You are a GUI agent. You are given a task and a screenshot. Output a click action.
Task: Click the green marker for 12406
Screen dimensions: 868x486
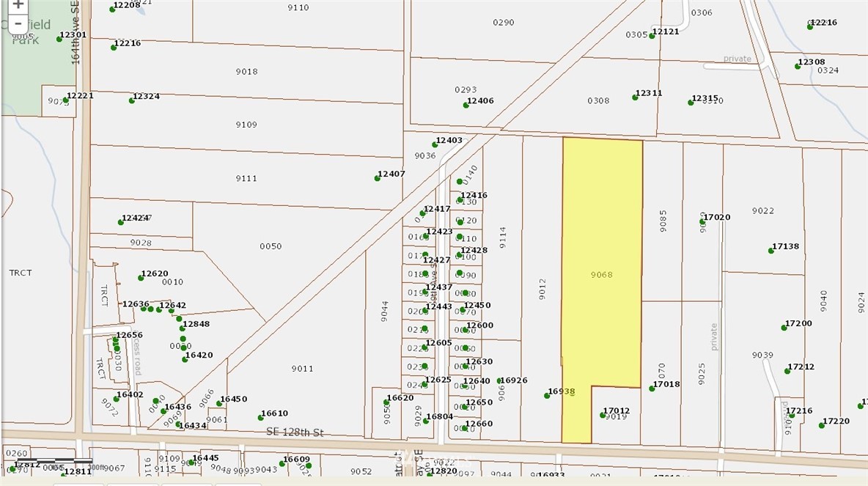(466, 106)
